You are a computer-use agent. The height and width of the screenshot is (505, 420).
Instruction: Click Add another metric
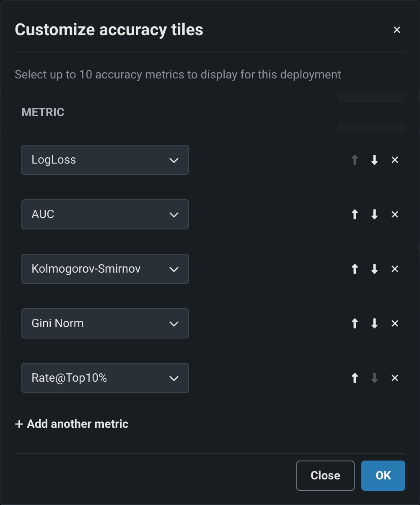pyautogui.click(x=72, y=424)
